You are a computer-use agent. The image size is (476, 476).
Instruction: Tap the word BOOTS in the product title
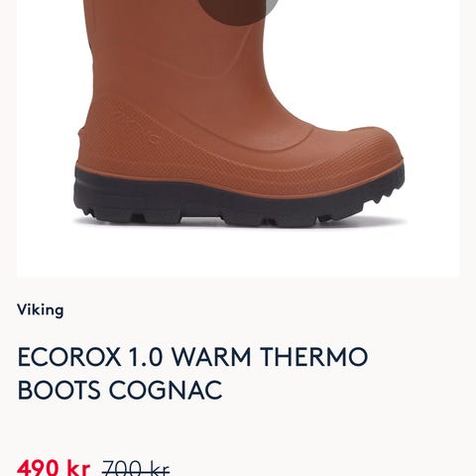click(x=59, y=390)
